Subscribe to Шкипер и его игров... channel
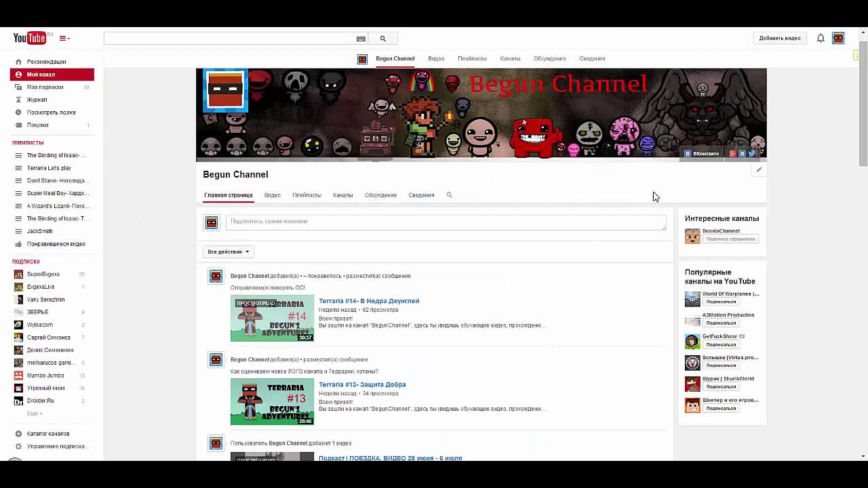868x488 pixels. point(721,409)
